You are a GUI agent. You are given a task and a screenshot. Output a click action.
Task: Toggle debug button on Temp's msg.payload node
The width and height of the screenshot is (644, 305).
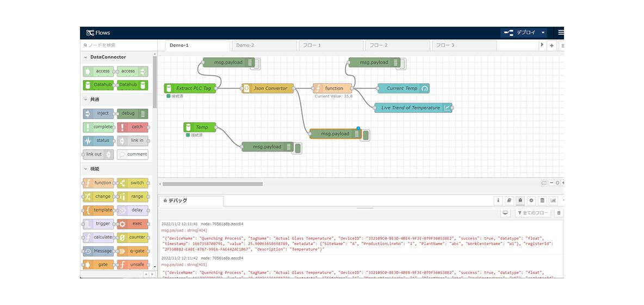tap(298, 147)
